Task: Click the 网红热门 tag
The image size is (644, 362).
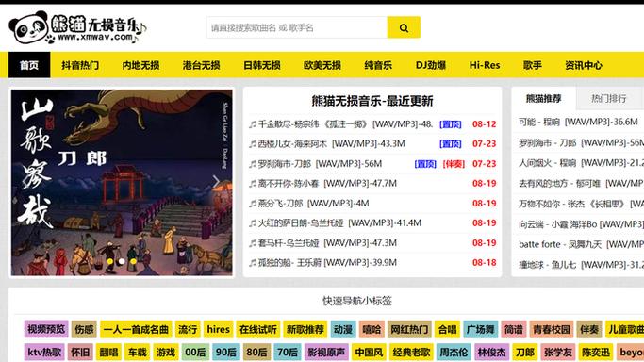Action: coord(409,329)
